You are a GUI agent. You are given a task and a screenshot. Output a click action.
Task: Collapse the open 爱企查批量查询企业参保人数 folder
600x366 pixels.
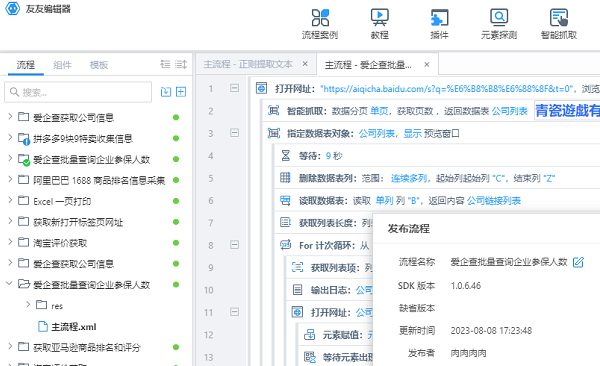point(9,284)
